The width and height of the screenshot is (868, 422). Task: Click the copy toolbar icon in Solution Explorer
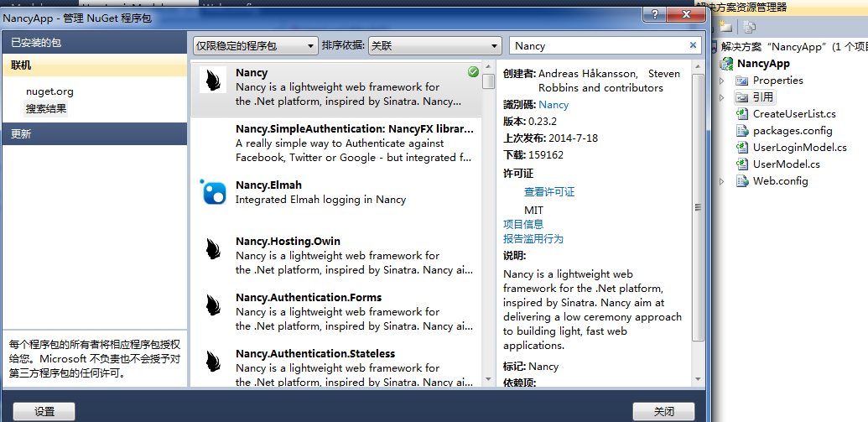click(750, 26)
